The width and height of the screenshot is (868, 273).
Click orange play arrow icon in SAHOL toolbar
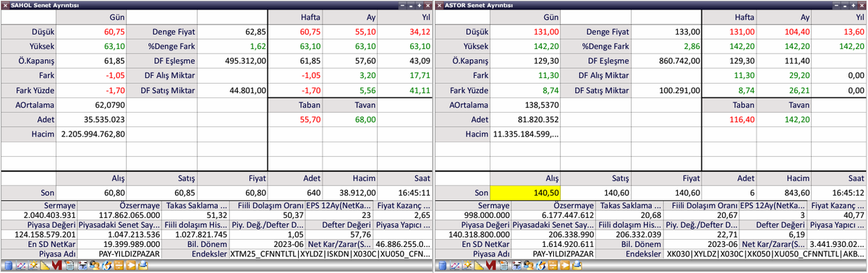pos(131,265)
